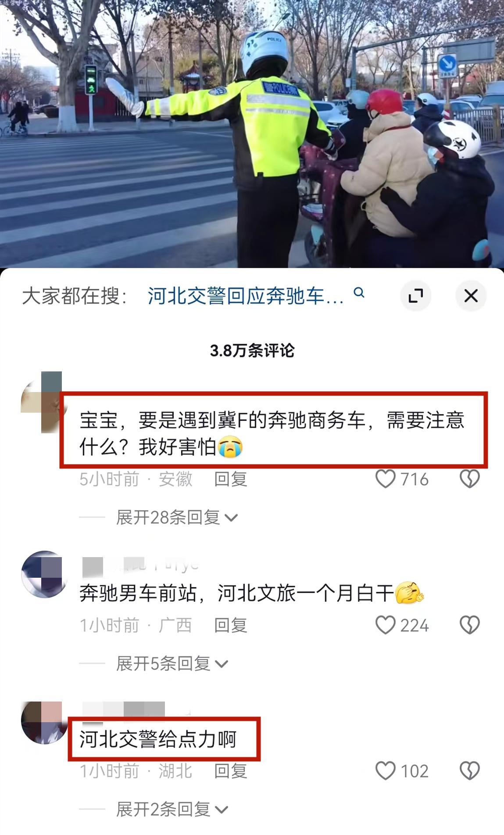Tap the traffic police video area

252,133
